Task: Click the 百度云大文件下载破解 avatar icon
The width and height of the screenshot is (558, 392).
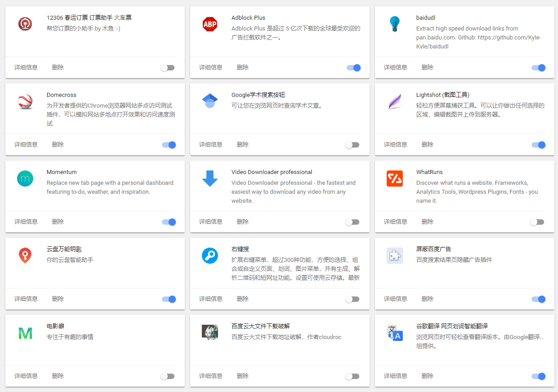Action: point(210,332)
